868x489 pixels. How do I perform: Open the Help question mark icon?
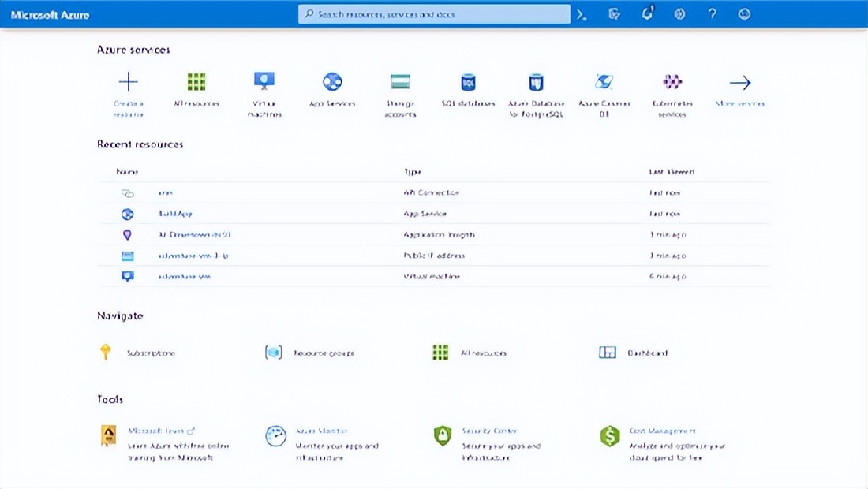[x=712, y=14]
